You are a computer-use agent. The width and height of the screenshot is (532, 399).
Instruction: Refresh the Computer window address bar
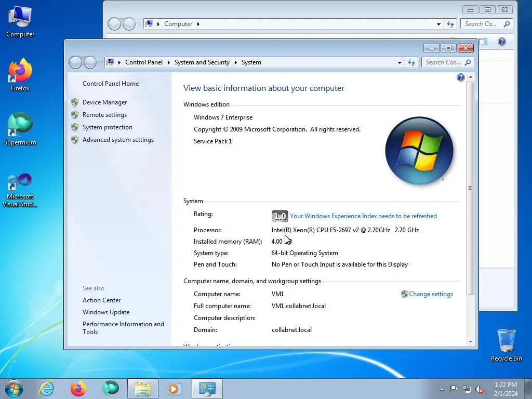[x=450, y=24]
